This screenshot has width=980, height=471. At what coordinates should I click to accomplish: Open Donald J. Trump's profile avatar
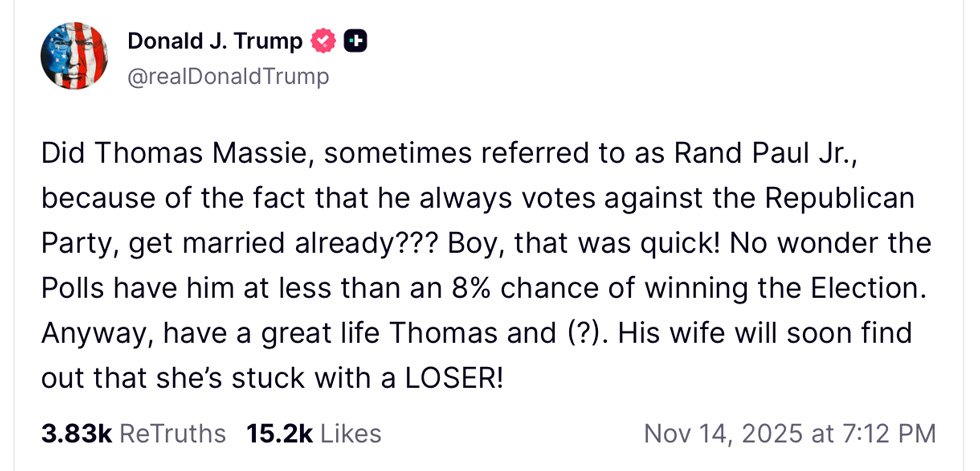point(73,57)
